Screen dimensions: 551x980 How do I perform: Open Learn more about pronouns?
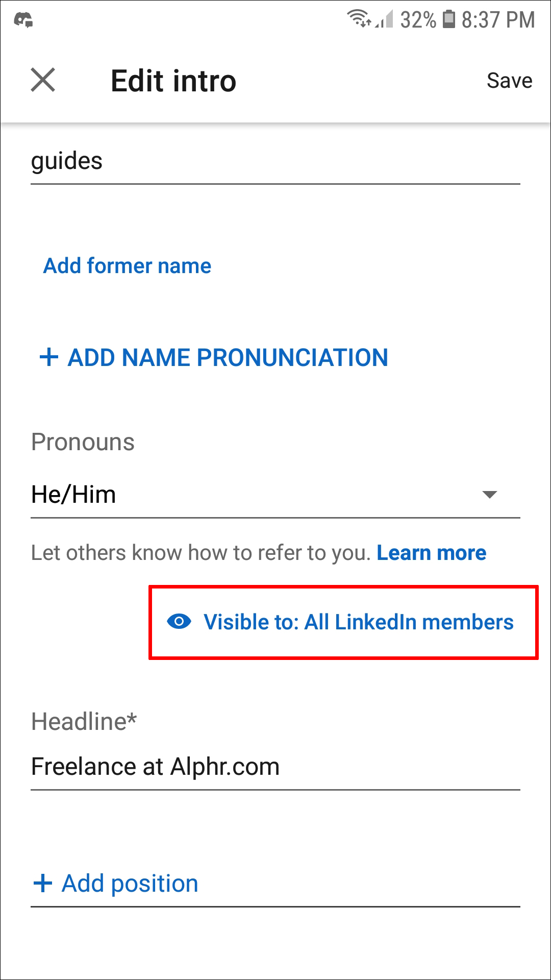pyautogui.click(x=431, y=553)
